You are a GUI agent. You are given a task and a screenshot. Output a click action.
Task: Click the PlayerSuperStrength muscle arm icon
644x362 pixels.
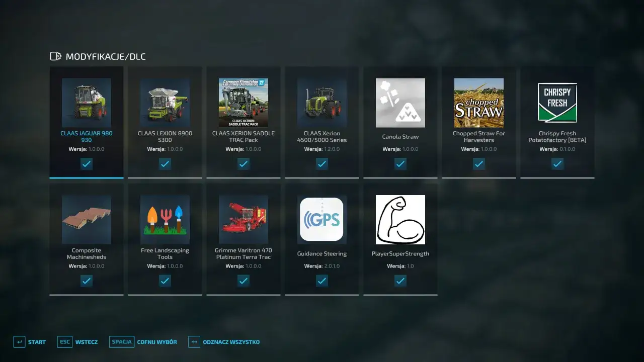coord(400,220)
